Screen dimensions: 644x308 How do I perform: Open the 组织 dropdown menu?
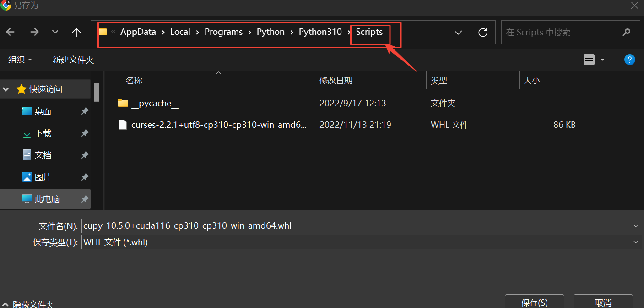(x=20, y=60)
